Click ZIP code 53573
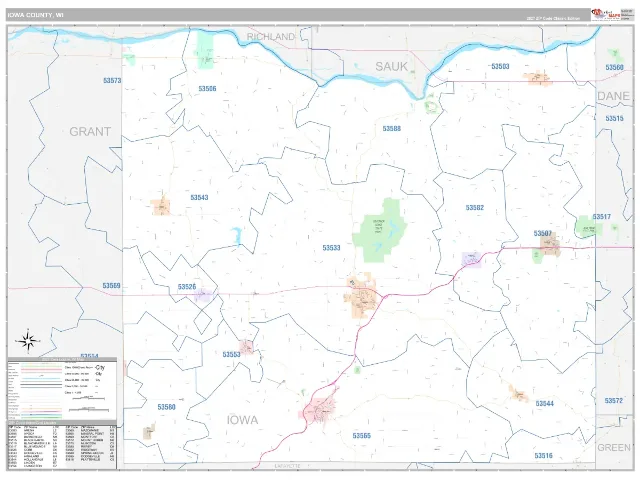Image resolution: width=640 pixels, height=480 pixels. pyautogui.click(x=112, y=80)
